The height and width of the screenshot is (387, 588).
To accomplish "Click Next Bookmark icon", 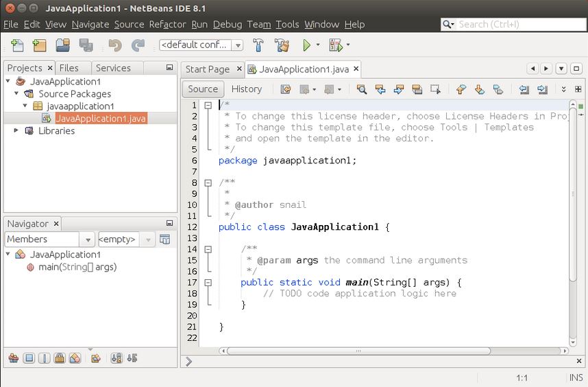I will [x=480, y=89].
